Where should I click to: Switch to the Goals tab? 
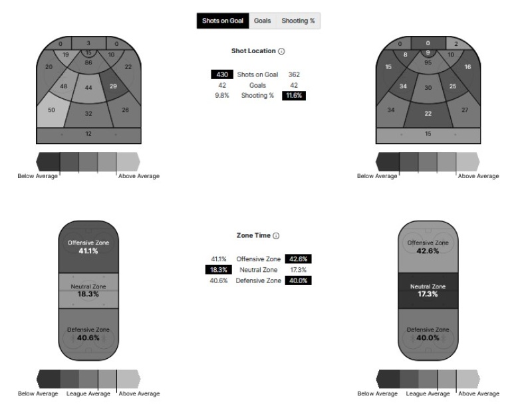point(262,21)
